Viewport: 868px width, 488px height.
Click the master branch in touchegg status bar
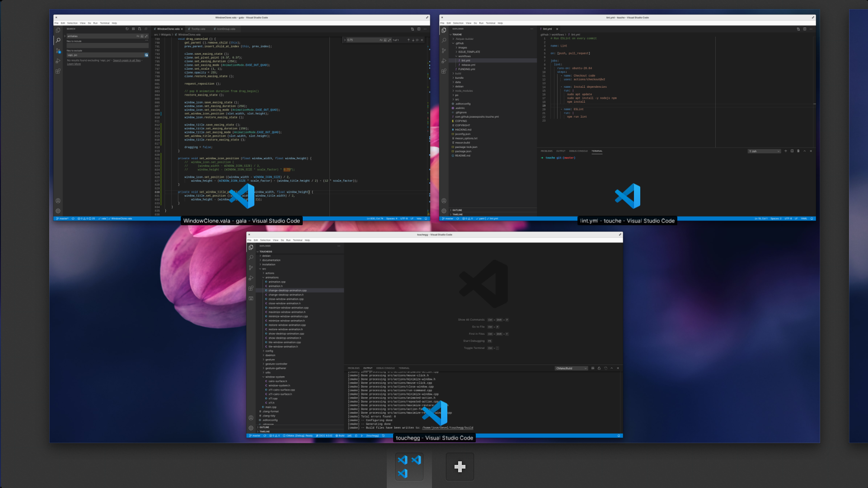(255, 436)
